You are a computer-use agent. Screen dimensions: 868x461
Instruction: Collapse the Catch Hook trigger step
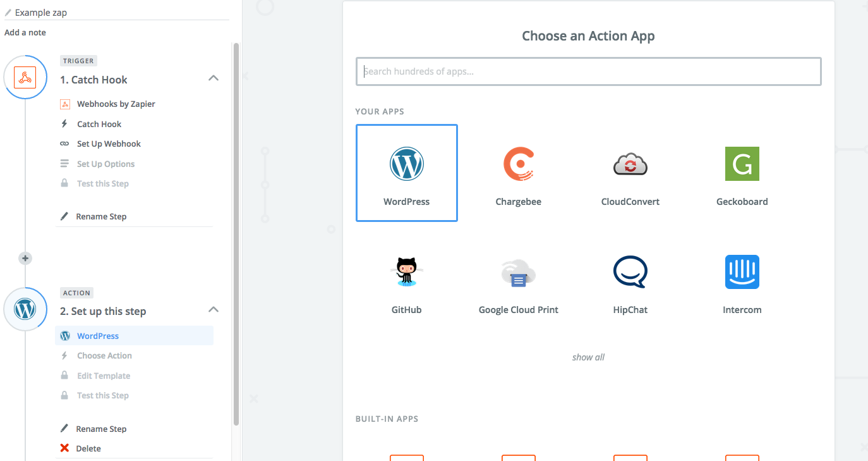tap(214, 78)
